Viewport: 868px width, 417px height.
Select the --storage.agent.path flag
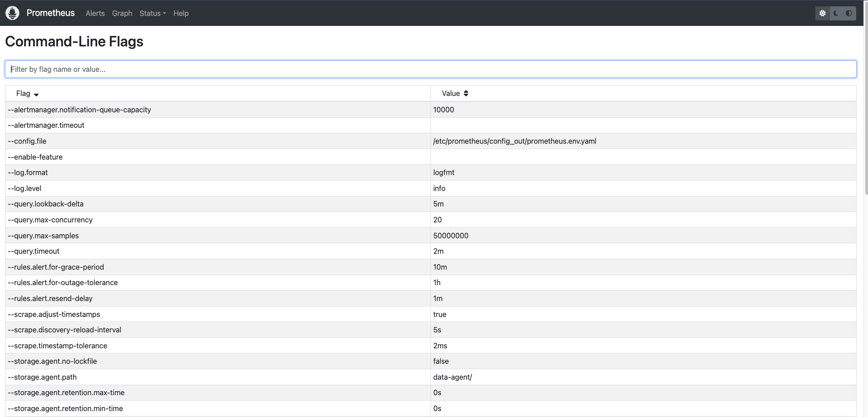[x=42, y=377]
